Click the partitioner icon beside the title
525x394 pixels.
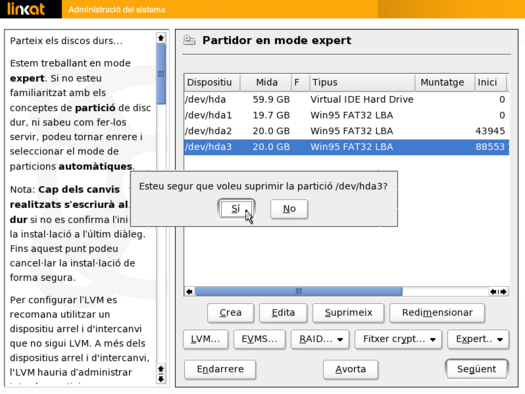click(x=189, y=40)
